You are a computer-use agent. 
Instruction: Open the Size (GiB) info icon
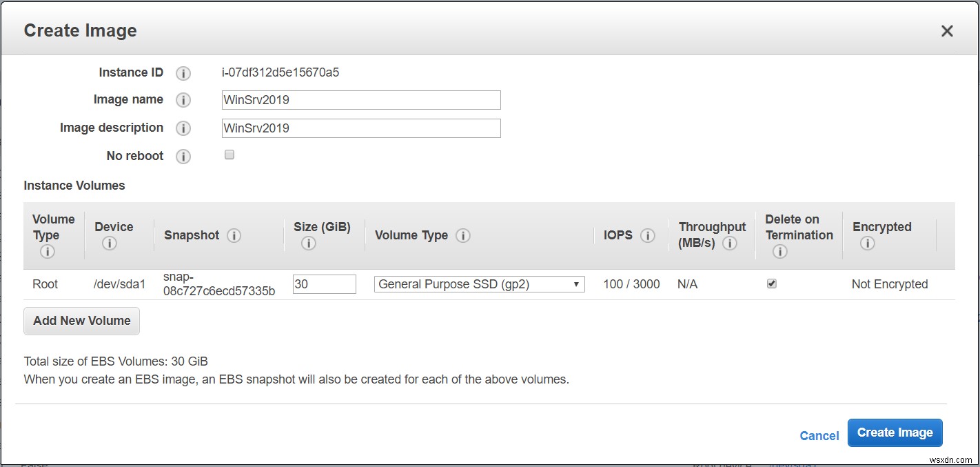307,243
